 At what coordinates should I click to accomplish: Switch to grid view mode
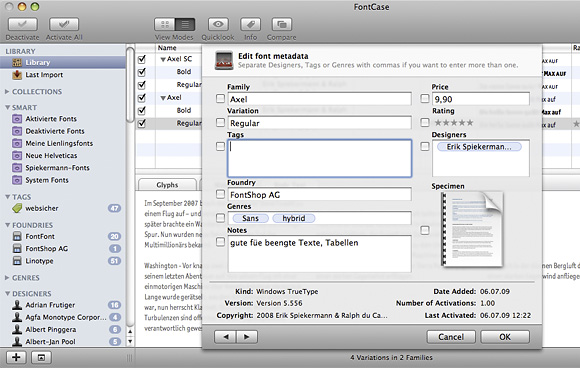tap(165, 24)
